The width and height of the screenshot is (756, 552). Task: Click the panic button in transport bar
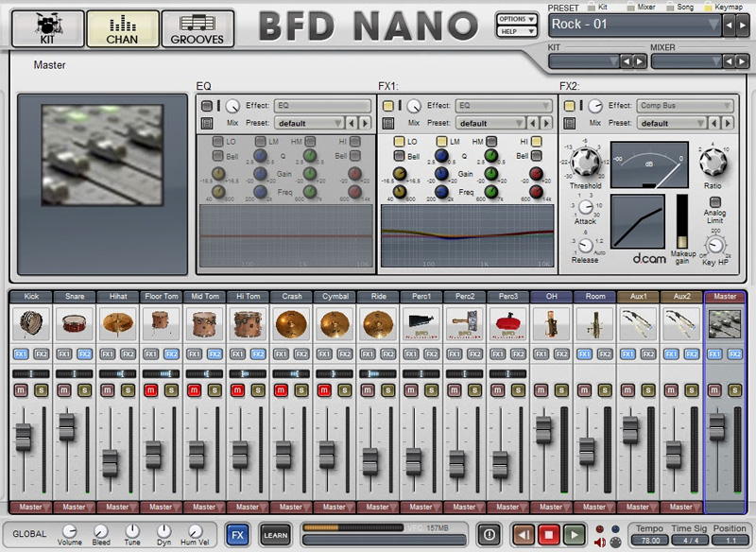click(x=490, y=534)
